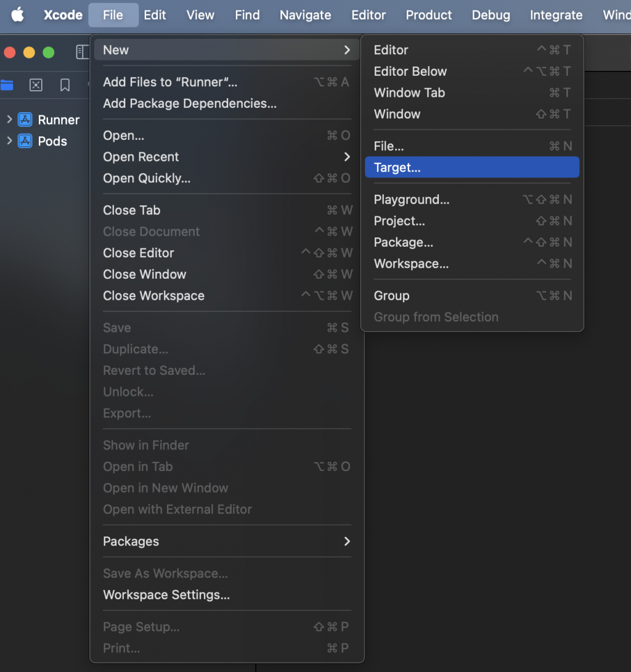The image size is (631, 672).
Task: Click the yellow minimize window button
Action: [x=29, y=52]
